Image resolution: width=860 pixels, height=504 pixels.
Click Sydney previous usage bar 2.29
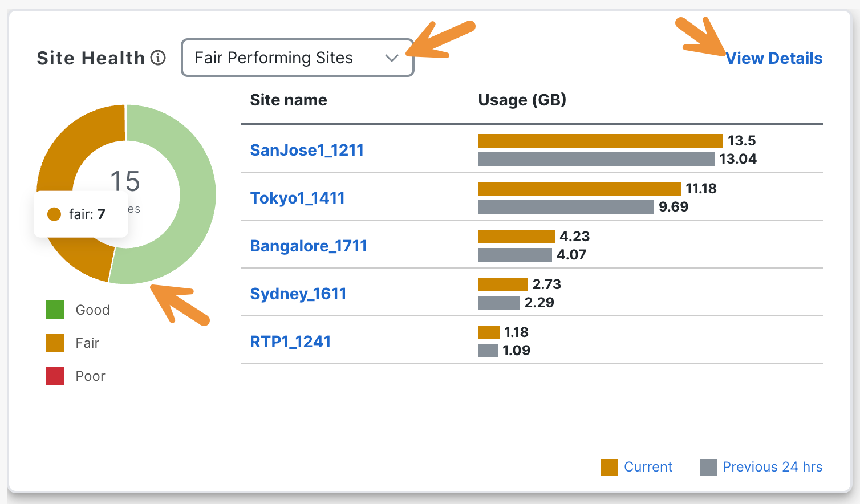(x=498, y=303)
